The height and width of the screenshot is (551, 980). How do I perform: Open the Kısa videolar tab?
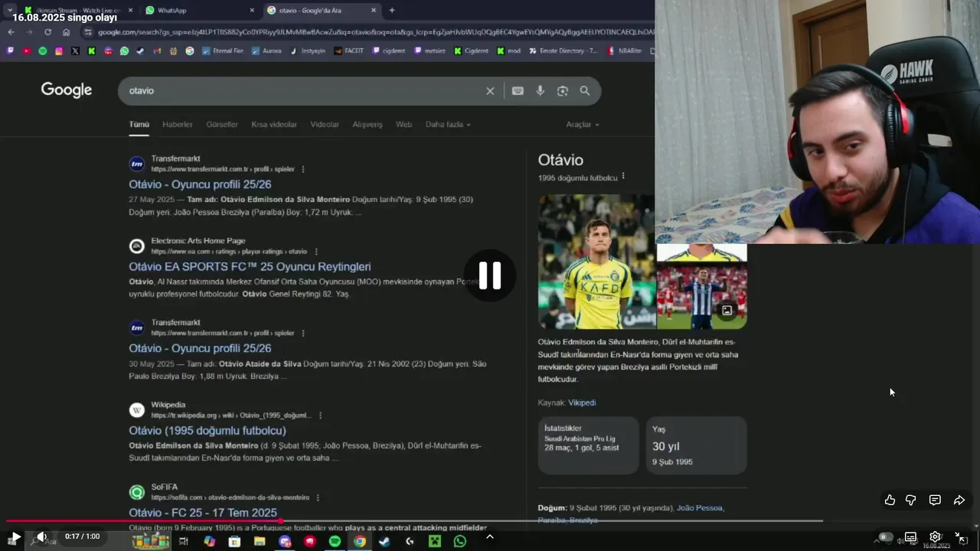[x=274, y=124]
